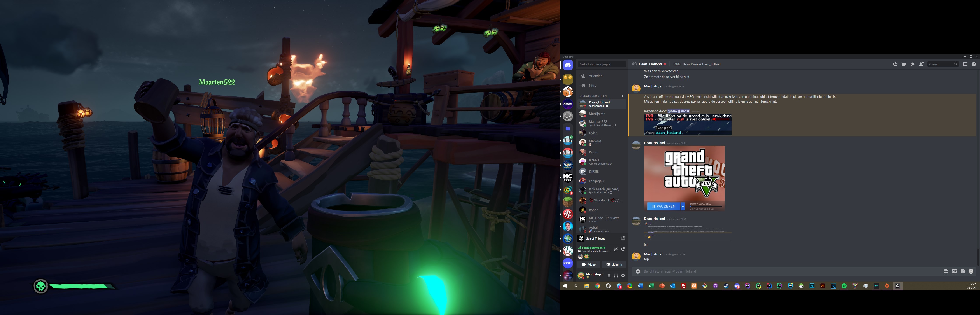
Task: Deafen audio with headphones icon
Action: pyautogui.click(x=616, y=275)
